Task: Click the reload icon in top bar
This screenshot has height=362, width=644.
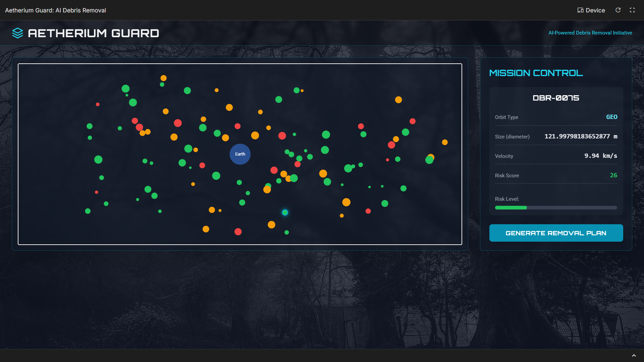Action: (618, 10)
